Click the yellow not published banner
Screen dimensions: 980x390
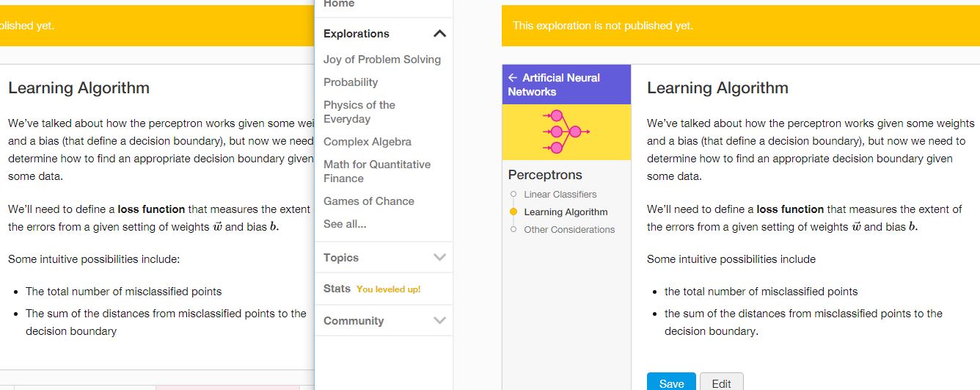pyautogui.click(x=741, y=26)
